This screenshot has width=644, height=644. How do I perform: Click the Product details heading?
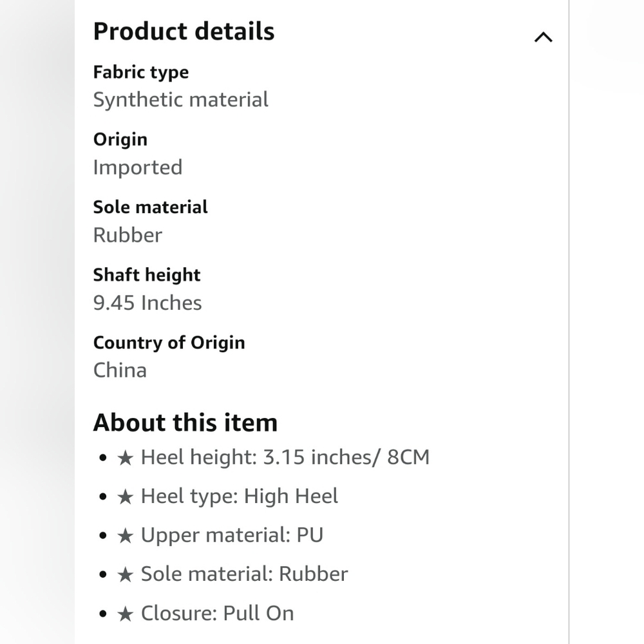184,31
